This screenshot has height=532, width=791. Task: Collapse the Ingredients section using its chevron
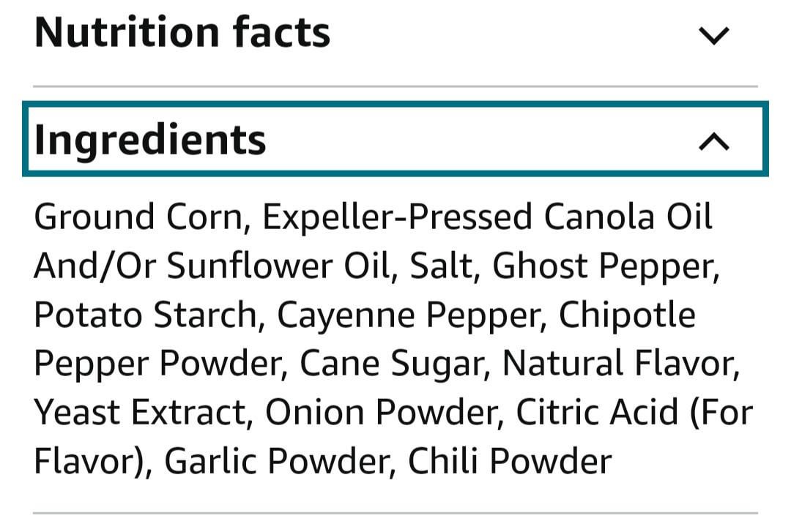click(714, 141)
